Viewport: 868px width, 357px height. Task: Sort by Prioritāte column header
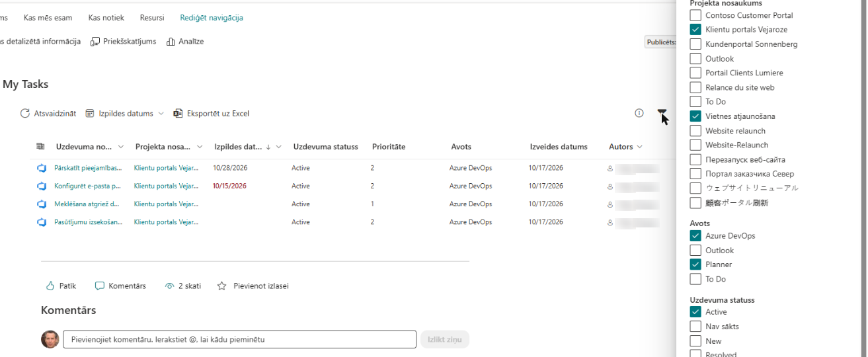(389, 147)
